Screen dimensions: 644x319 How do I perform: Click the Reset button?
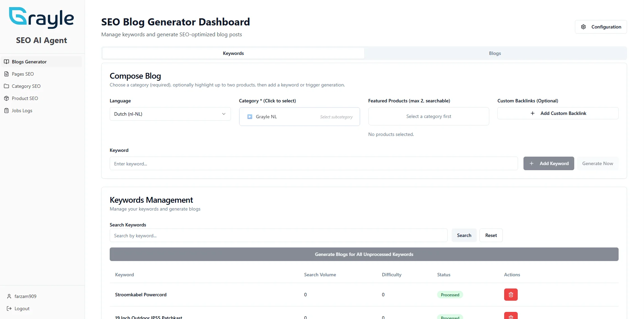click(491, 235)
